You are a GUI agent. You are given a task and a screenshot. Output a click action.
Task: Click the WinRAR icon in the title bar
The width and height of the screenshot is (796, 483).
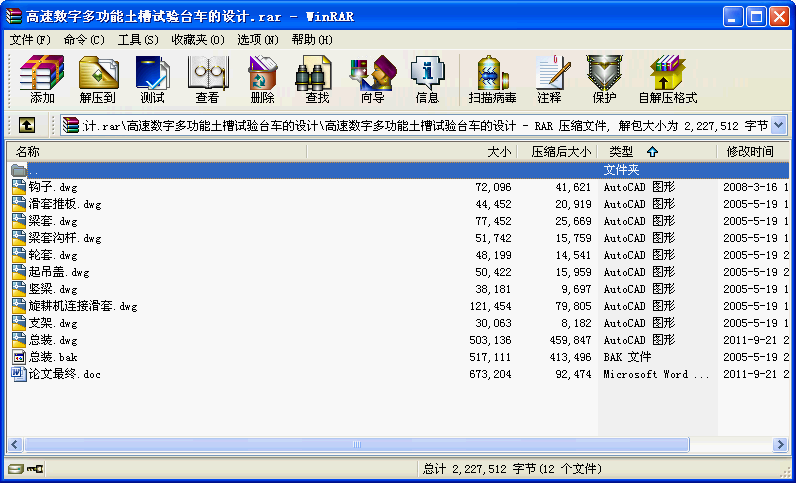[14, 16]
